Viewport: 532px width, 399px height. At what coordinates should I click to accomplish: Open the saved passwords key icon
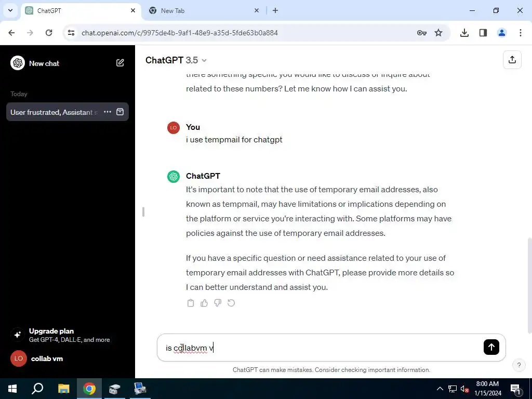pyautogui.click(x=422, y=33)
